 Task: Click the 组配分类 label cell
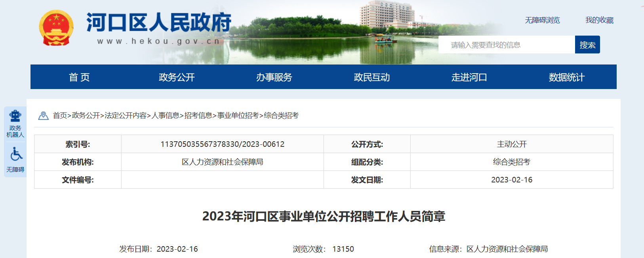pyautogui.click(x=367, y=162)
